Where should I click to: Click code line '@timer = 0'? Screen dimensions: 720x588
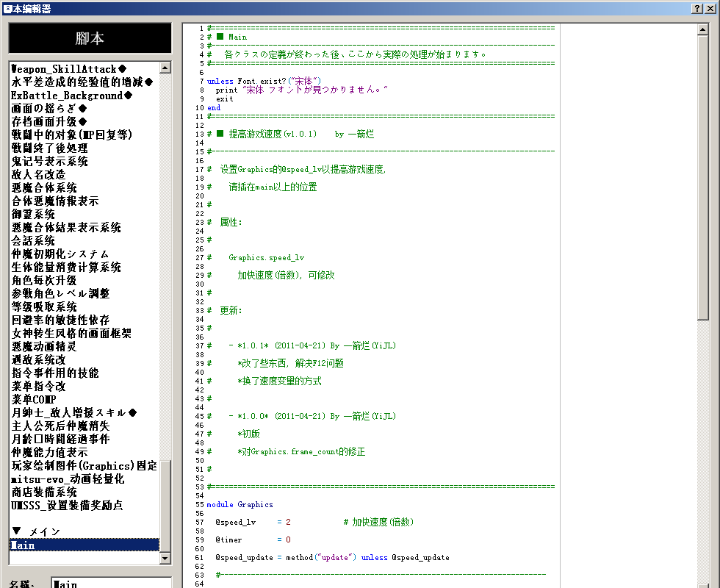(253, 539)
